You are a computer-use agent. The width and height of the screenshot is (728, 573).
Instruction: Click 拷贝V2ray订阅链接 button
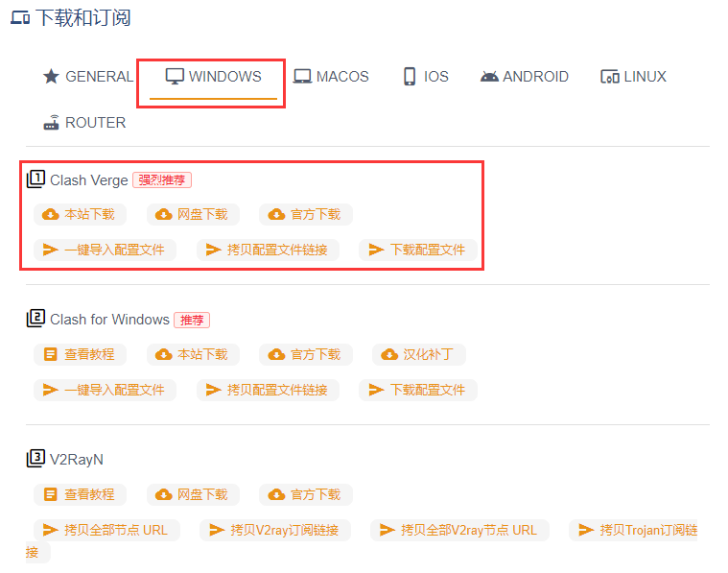275,530
